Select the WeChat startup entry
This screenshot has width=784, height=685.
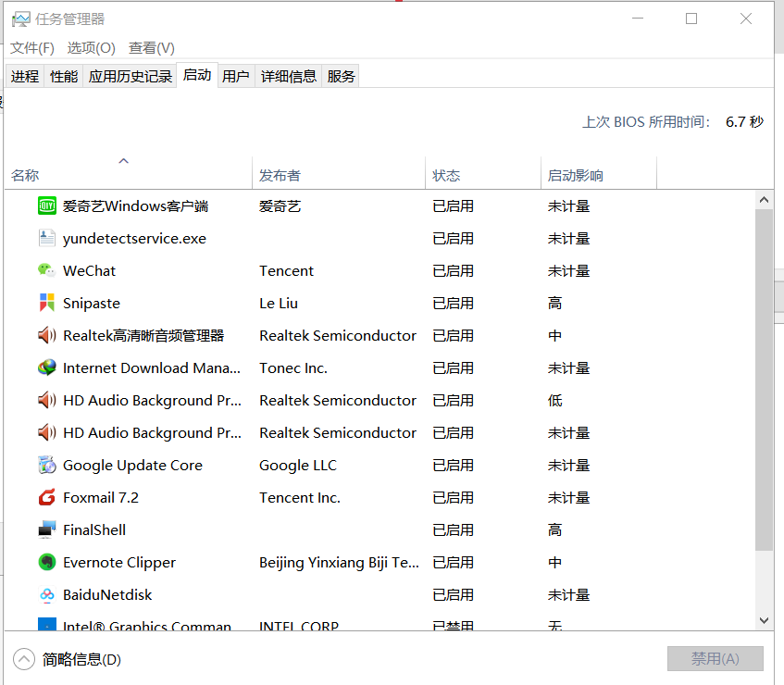point(89,271)
